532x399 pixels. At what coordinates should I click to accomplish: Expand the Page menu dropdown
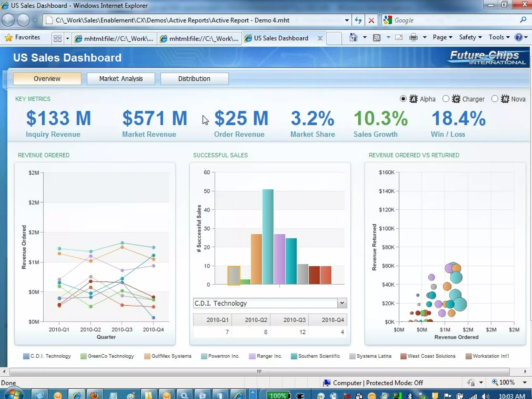[442, 37]
